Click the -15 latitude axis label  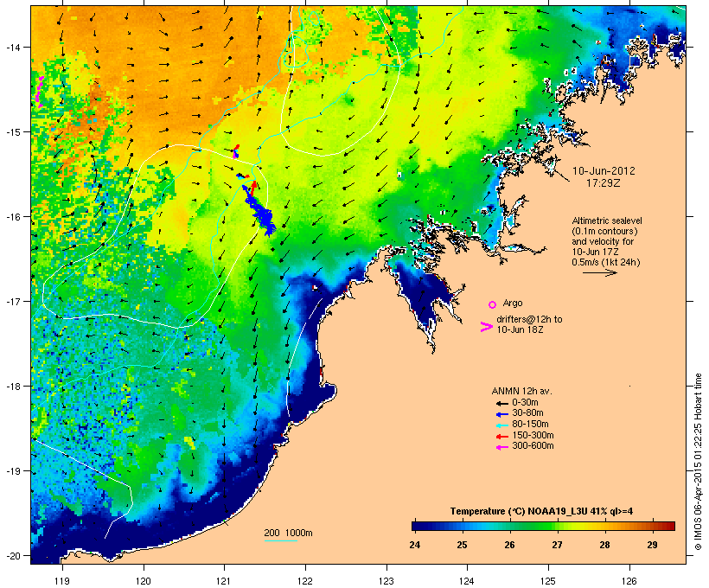pos(12,132)
